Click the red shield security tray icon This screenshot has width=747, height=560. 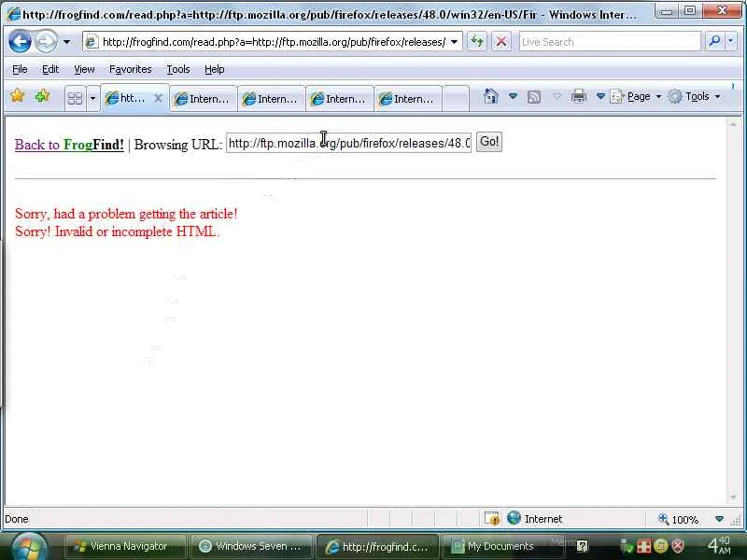678,546
